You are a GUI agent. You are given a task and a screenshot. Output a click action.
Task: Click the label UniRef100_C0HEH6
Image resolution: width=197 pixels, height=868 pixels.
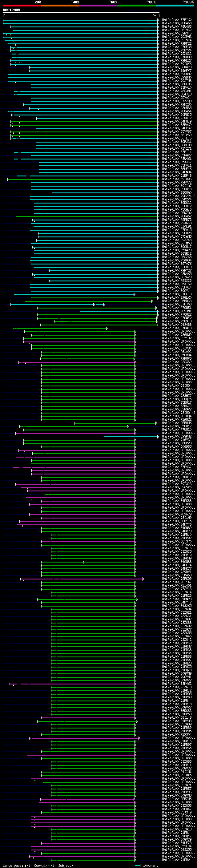pos(177,84)
